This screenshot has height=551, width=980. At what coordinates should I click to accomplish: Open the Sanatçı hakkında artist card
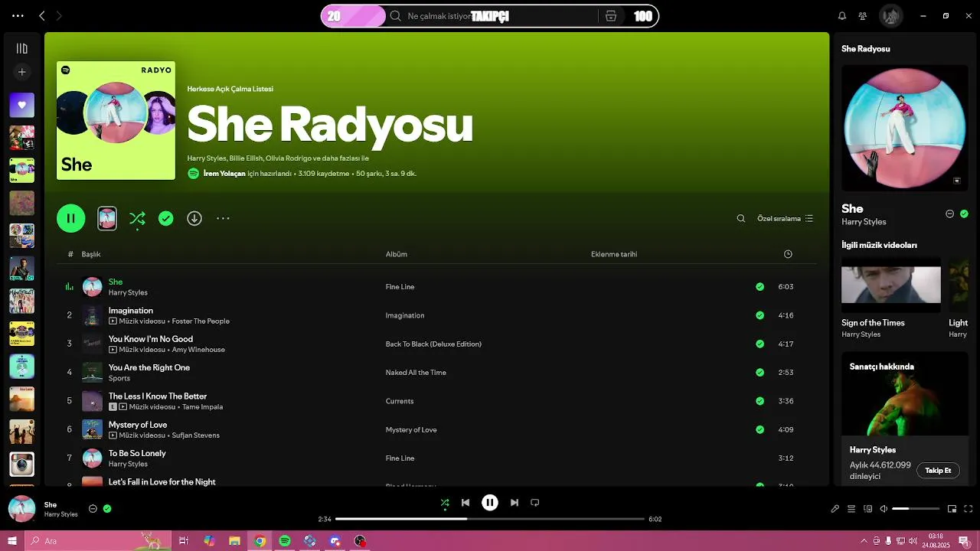coord(905,417)
